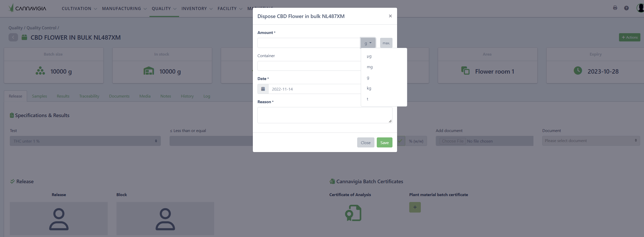Image resolution: width=644 pixels, height=237 pixels.
Task: Click the calendar icon beside the Date field
Action: point(263,89)
